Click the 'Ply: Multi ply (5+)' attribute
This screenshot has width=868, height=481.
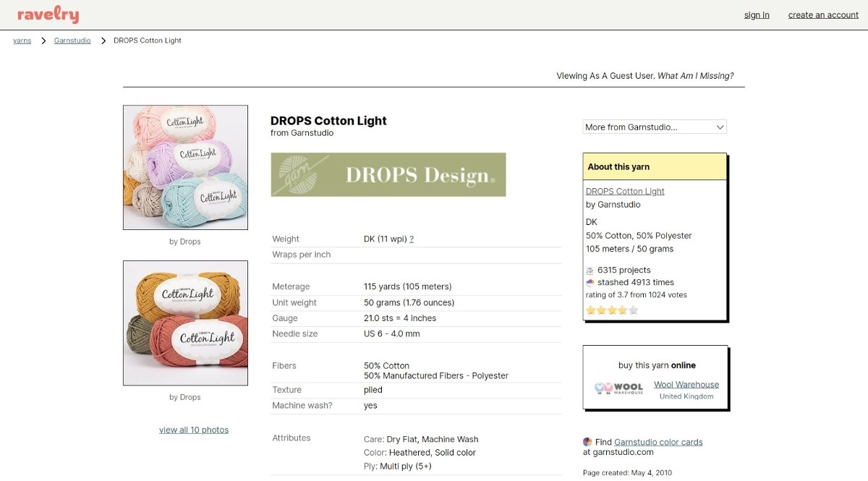click(398, 467)
